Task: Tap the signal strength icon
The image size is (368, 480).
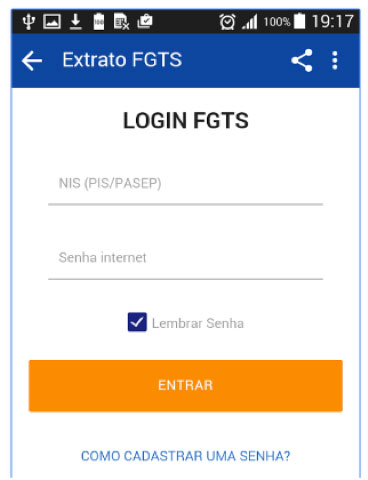Action: point(250,22)
